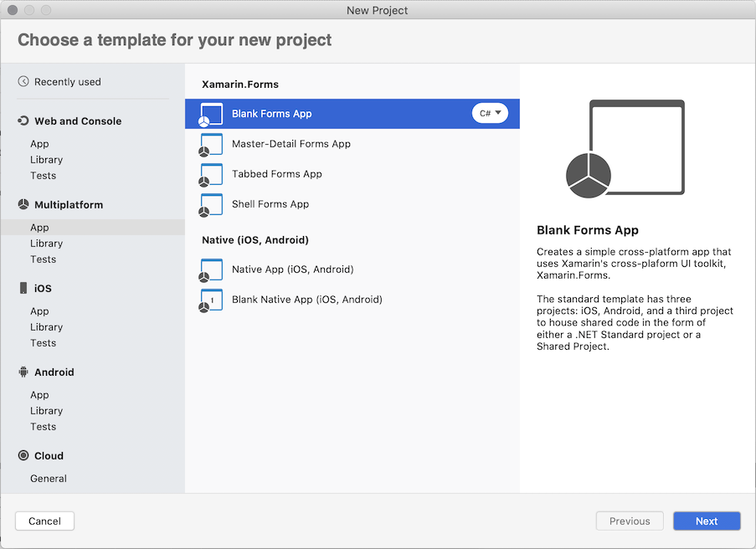Select Tests under Android
This screenshot has height=549, width=756.
click(43, 427)
